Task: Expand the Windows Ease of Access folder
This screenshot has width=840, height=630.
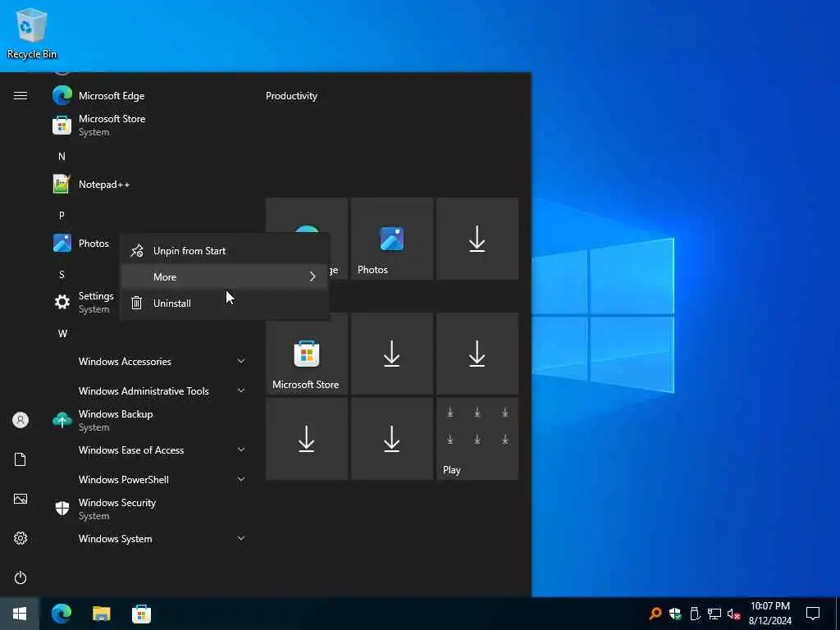Action: point(150,450)
